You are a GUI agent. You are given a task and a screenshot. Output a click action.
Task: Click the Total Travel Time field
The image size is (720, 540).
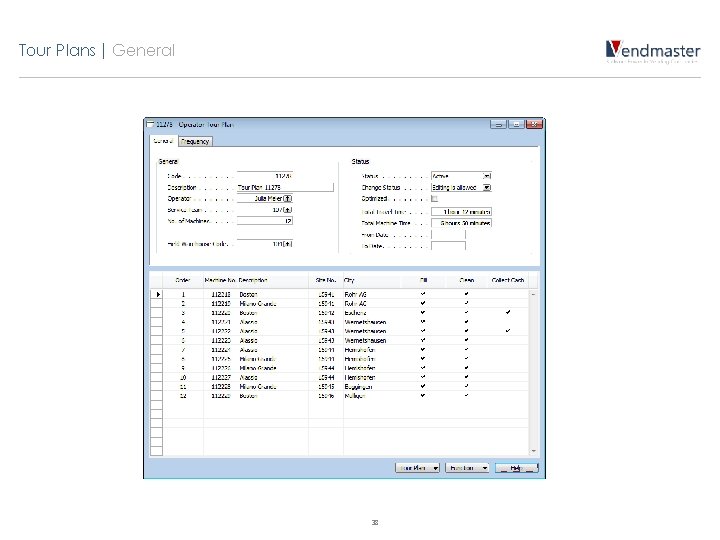[x=461, y=212]
